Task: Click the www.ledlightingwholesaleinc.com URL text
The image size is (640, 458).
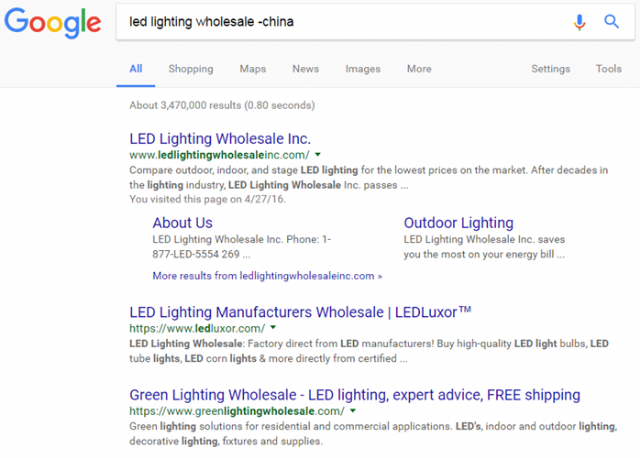Action: (219, 155)
